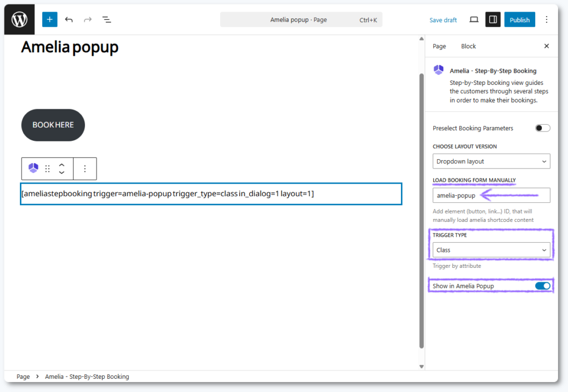568x392 pixels.
Task: Click the Save draft link
Action: 443,20
